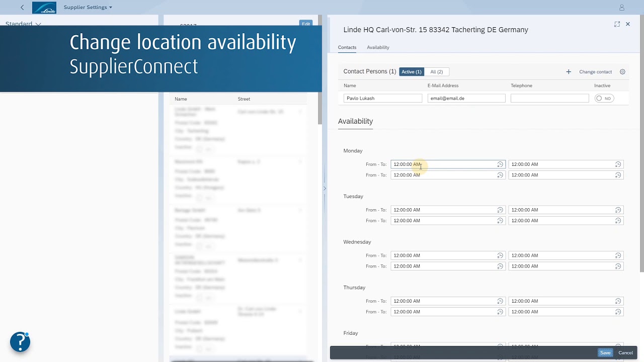Open Supplier Settings dropdown menu

(88, 8)
